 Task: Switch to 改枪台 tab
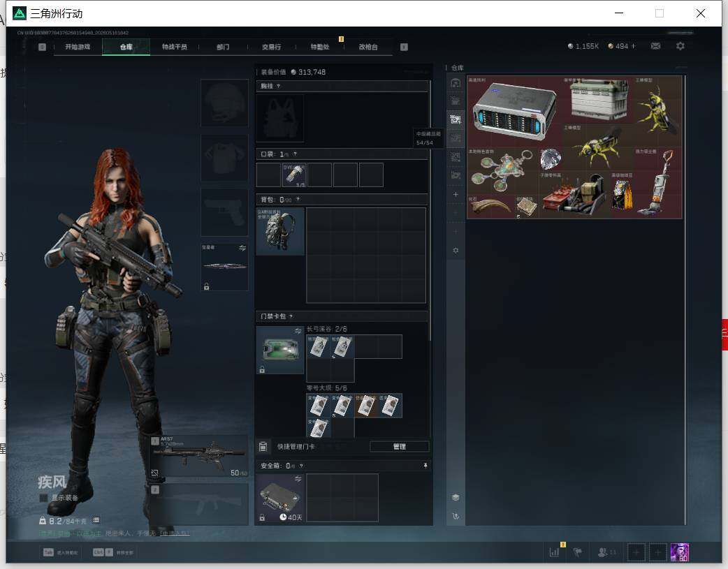[x=368, y=47]
